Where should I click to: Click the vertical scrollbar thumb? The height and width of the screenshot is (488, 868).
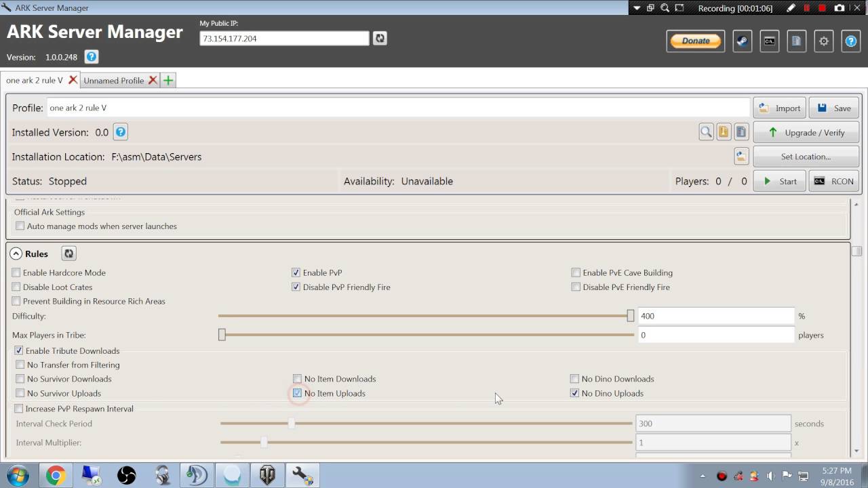[857, 251]
